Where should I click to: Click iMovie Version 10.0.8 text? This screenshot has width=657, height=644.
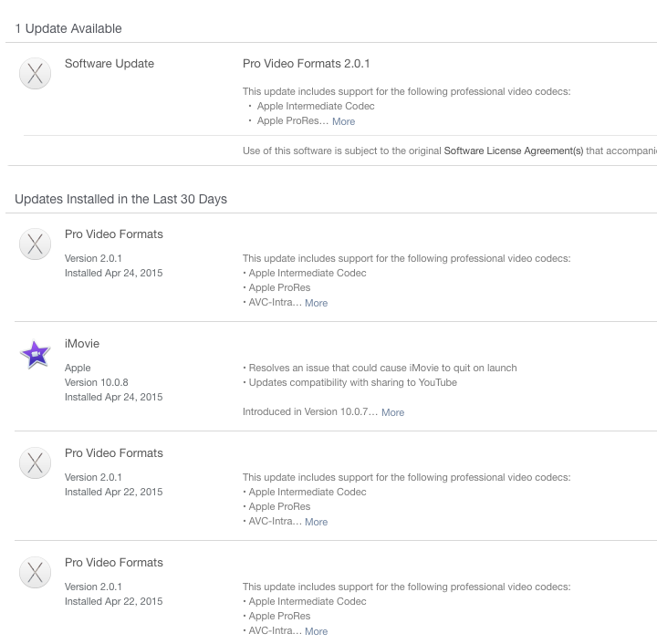[x=97, y=383]
